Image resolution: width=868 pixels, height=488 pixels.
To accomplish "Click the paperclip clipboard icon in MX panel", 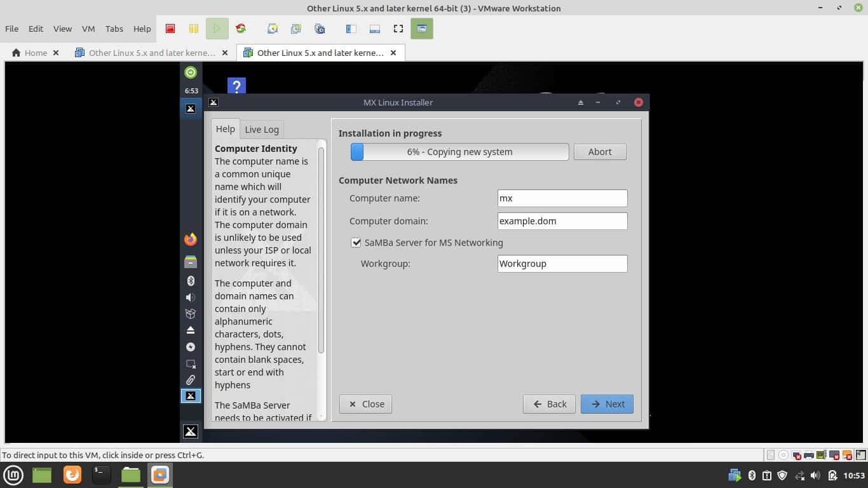I will (191, 380).
